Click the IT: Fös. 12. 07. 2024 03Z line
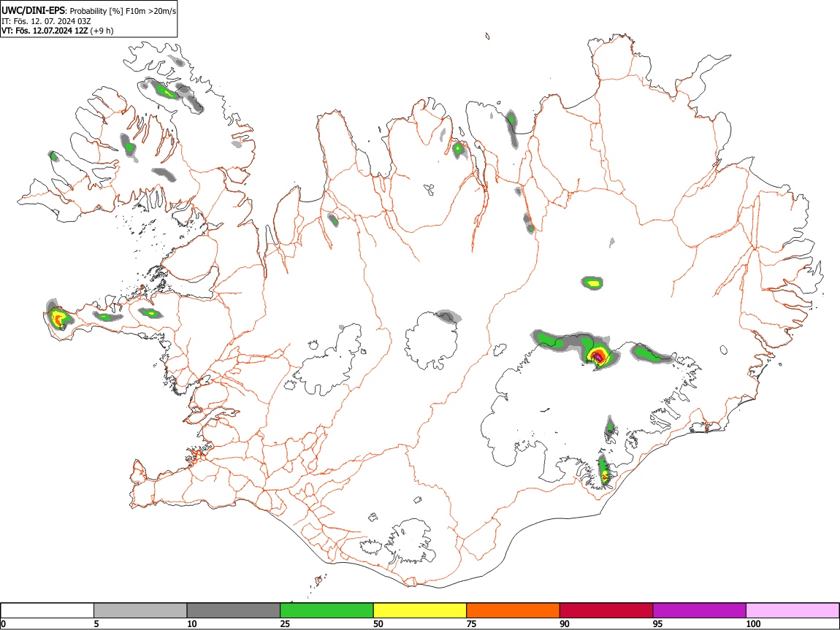This screenshot has width=840, height=630. click(x=46, y=21)
